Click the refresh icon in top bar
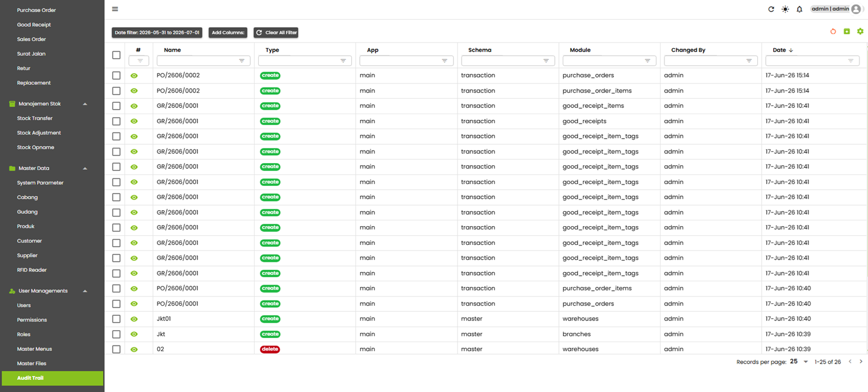 click(x=771, y=9)
